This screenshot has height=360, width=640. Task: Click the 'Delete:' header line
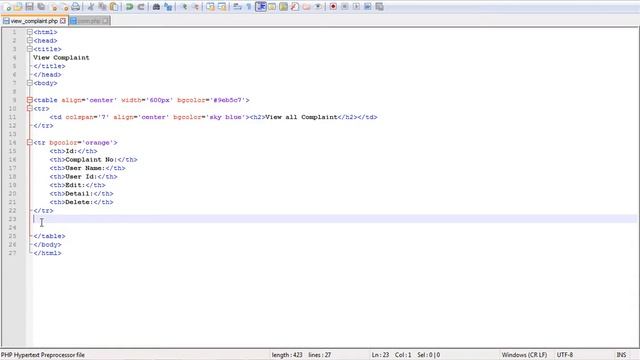[x=81, y=202]
